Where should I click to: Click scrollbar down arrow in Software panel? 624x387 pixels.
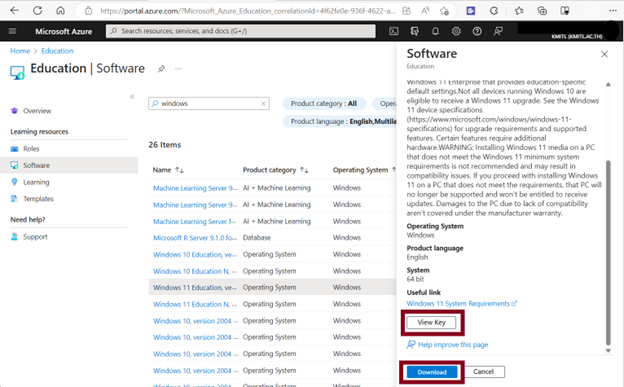click(608, 351)
